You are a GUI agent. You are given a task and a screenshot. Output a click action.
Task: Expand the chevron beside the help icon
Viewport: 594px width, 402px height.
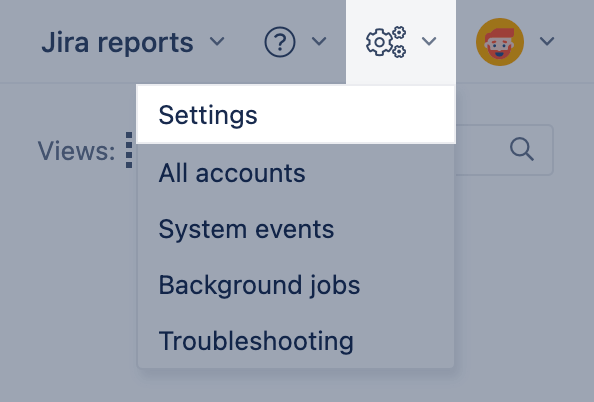(x=319, y=41)
